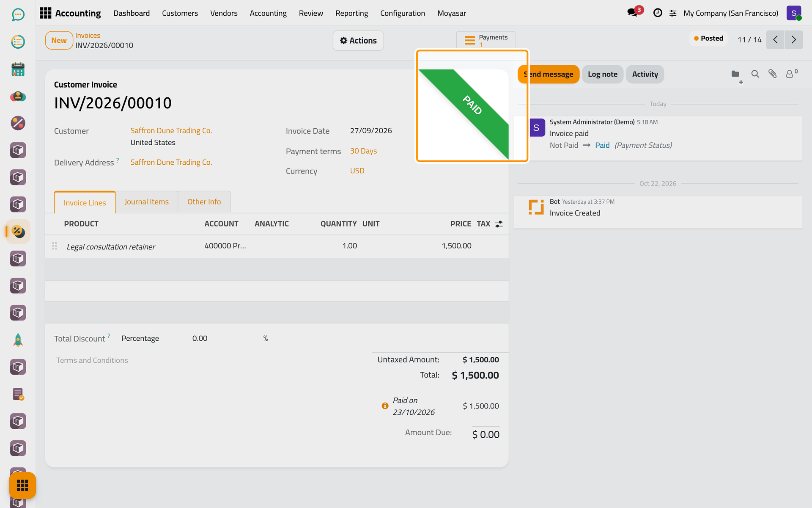Screen dimensions: 812x508
Task: Open the settings sliders icon in top bar
Action: point(673,13)
